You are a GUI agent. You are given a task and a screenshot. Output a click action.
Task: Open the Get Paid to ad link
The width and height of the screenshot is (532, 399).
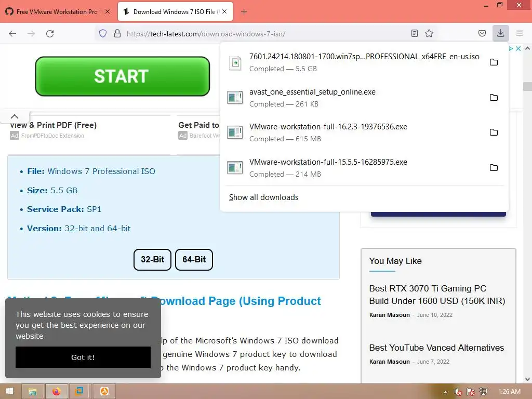(199, 125)
